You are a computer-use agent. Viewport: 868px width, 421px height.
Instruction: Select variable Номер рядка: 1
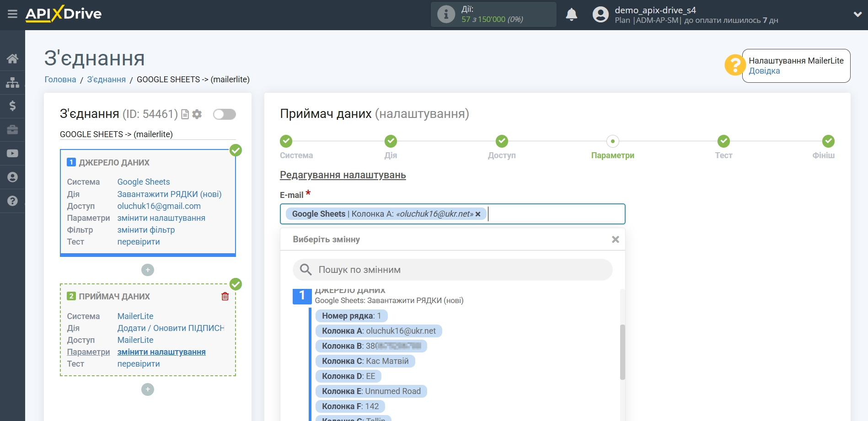click(351, 316)
